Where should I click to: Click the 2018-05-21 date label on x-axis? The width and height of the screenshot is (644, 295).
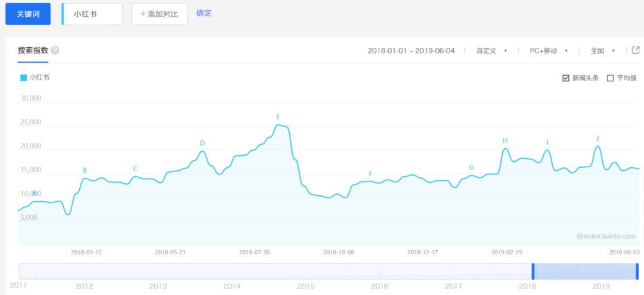pyautogui.click(x=171, y=252)
